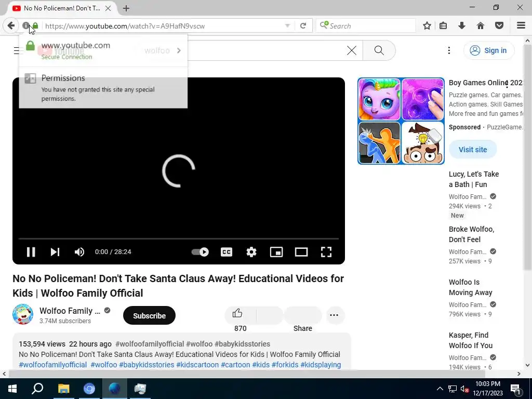Viewport: 532px width, 399px height.
Task: Open Windows taskbar search
Action: click(x=37, y=389)
